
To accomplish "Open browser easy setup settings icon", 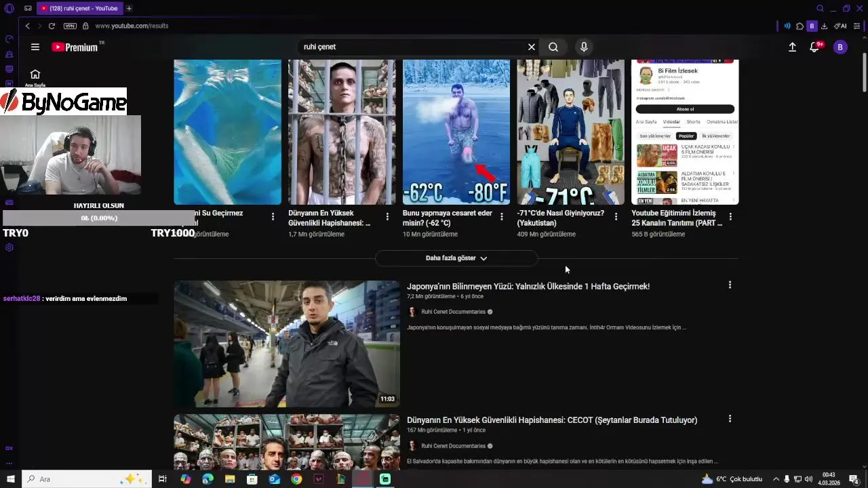I will [857, 26].
